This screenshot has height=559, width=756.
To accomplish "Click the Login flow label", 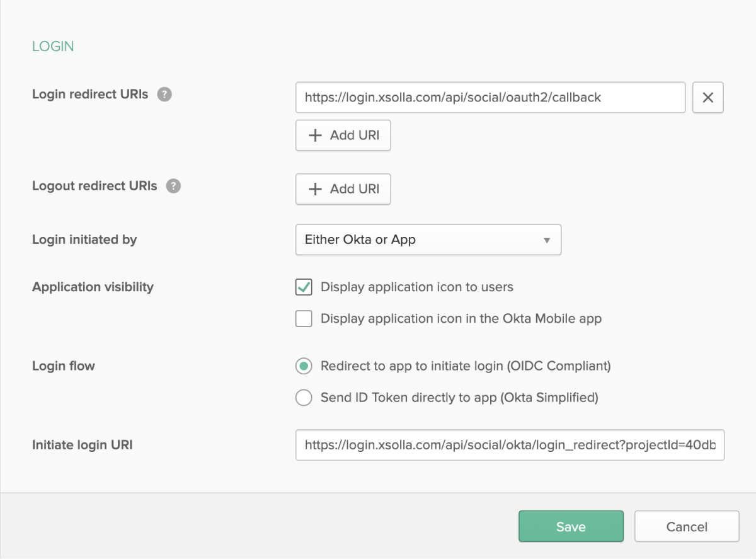I will (64, 366).
